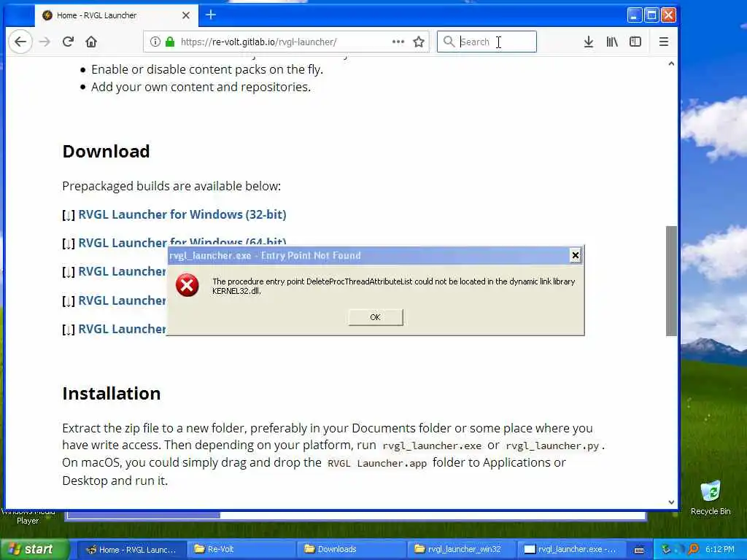
Task: Click the magnifier icon in Search box
Action: pyautogui.click(x=449, y=42)
